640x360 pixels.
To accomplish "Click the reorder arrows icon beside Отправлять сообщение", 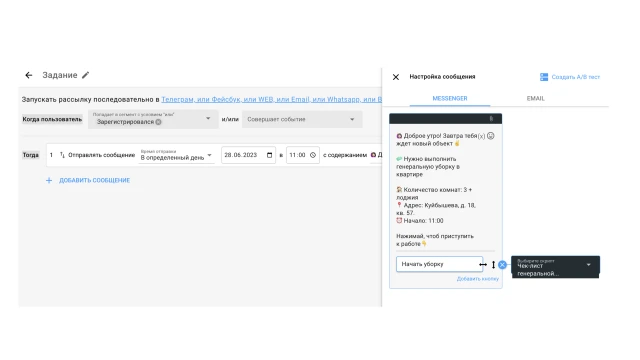I will click(x=62, y=155).
